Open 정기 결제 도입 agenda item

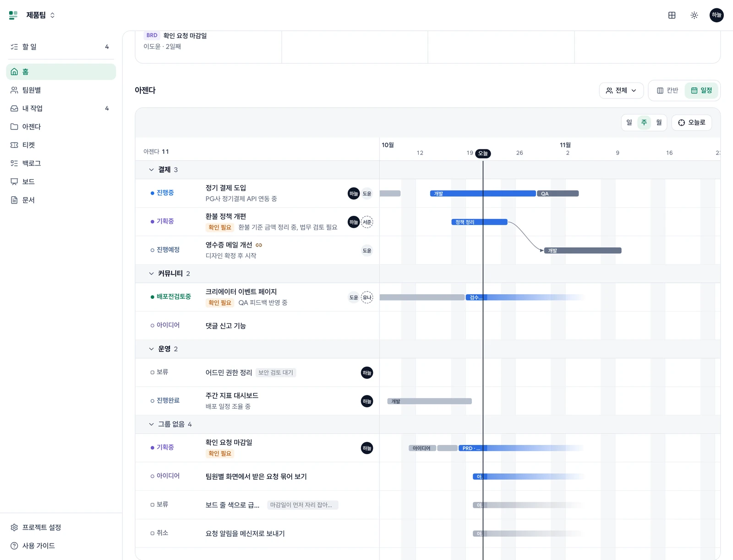point(226,188)
